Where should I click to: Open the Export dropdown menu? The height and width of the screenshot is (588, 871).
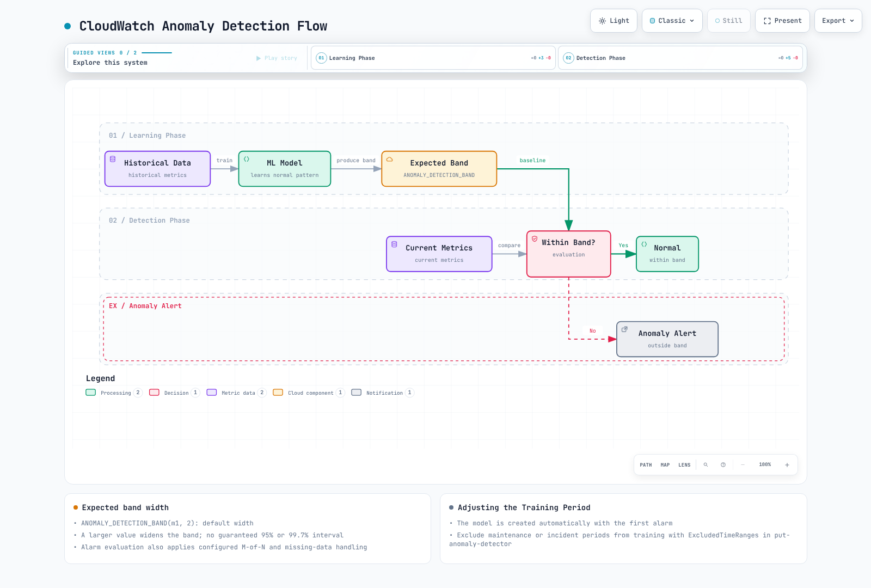838,21
